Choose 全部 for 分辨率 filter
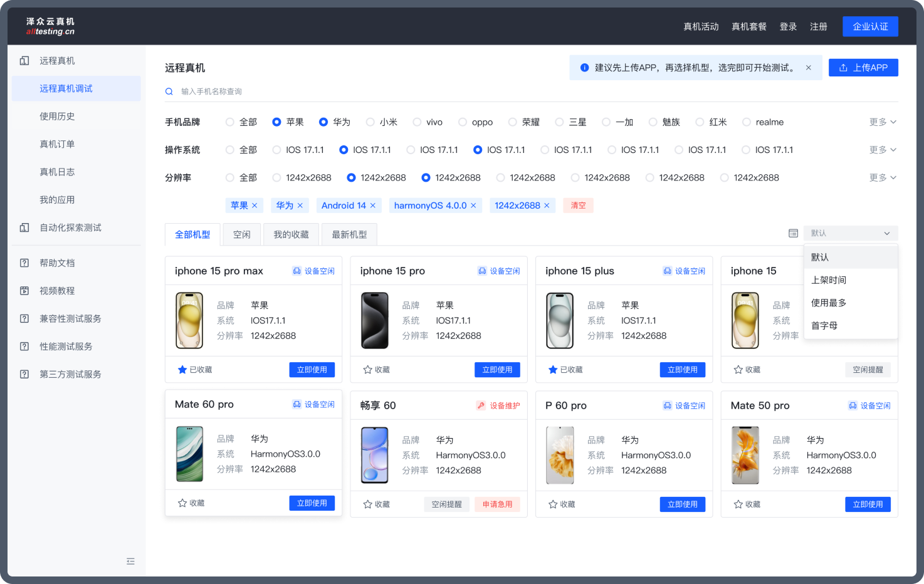Image resolution: width=924 pixels, height=584 pixels. (230, 178)
